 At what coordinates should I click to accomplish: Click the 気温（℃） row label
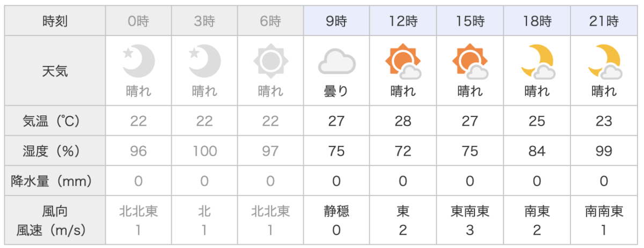(x=55, y=121)
